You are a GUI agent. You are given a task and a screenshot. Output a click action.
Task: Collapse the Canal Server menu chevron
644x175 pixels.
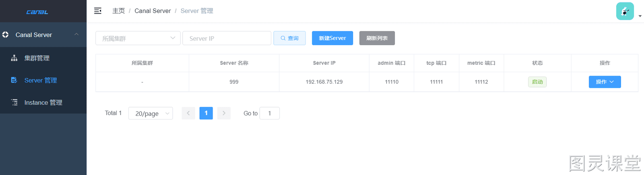click(76, 35)
